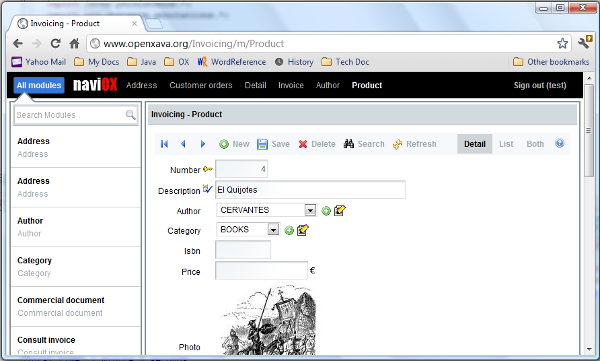Open Customer orders in the top menu
The image size is (600, 361).
point(201,85)
